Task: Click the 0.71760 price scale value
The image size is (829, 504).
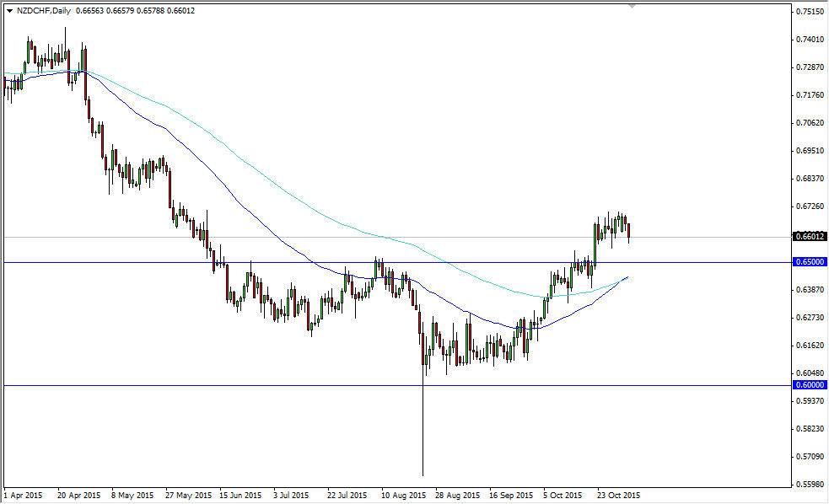Action: tap(810, 95)
